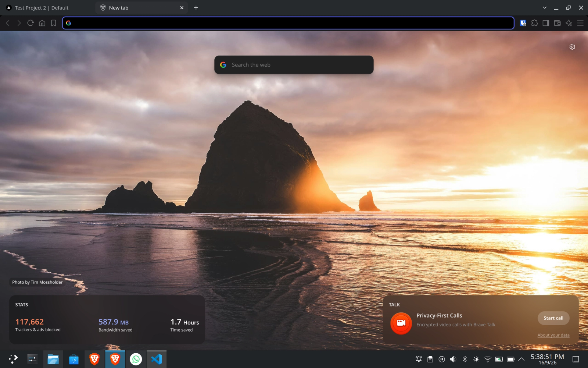Bookmark this tab using bookmark icon

[x=54, y=23]
